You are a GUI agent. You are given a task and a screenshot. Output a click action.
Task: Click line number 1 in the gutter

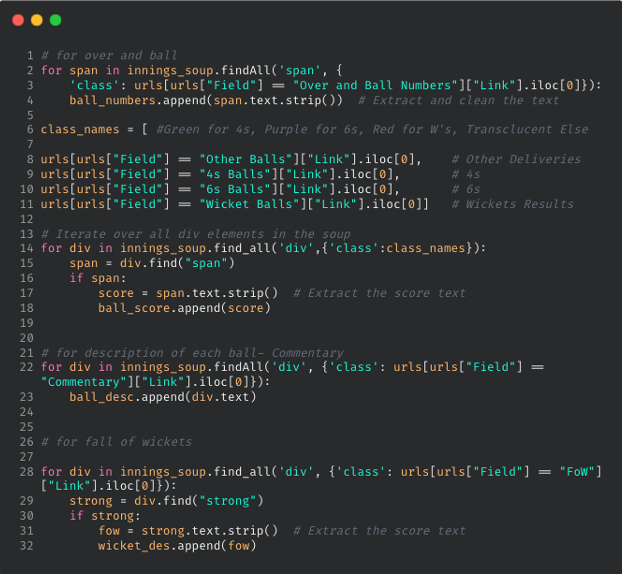[x=30, y=55]
